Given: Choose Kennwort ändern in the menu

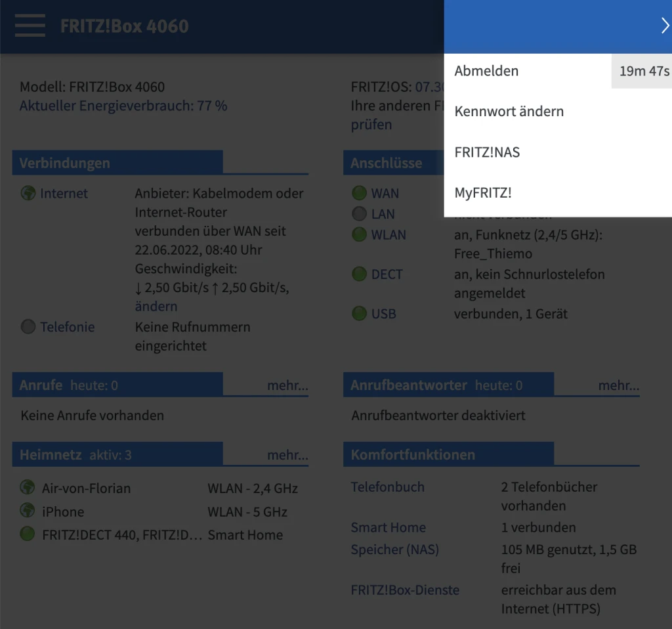Looking at the screenshot, I should [509, 112].
